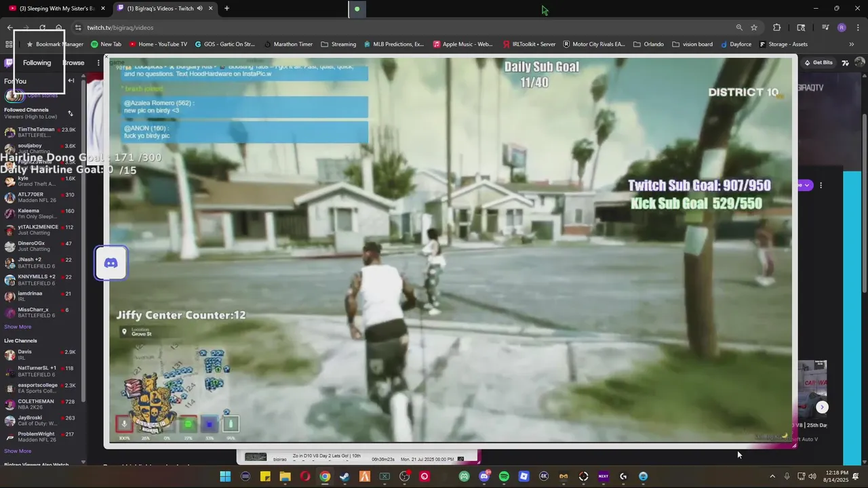Go to the Following page on Twitch
Screen dimensions: 868x488
point(37,62)
